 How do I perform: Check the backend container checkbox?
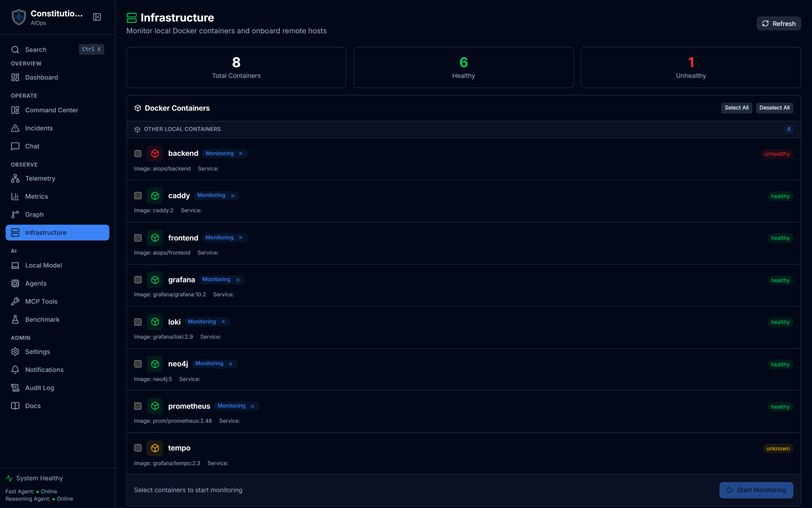[x=138, y=154]
